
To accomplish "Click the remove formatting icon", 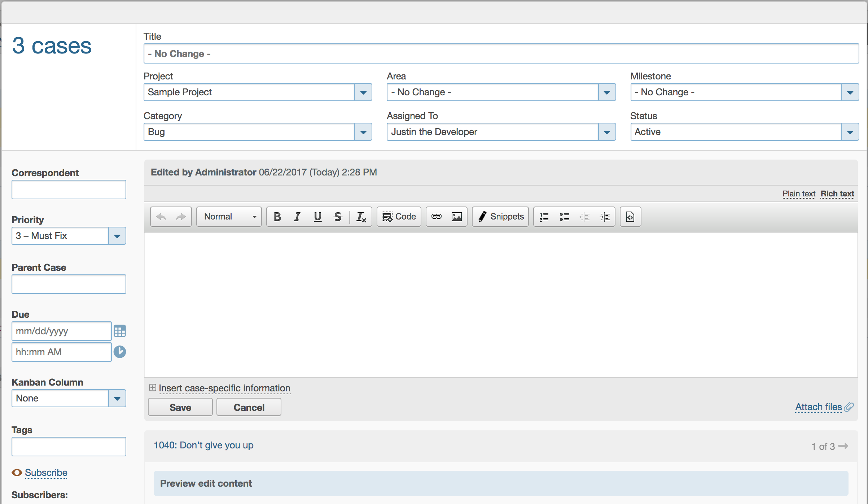I will pyautogui.click(x=361, y=217).
